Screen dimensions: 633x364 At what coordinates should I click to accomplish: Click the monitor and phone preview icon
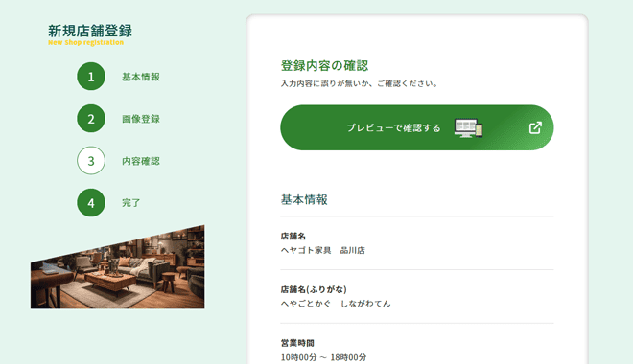pyautogui.click(x=468, y=127)
